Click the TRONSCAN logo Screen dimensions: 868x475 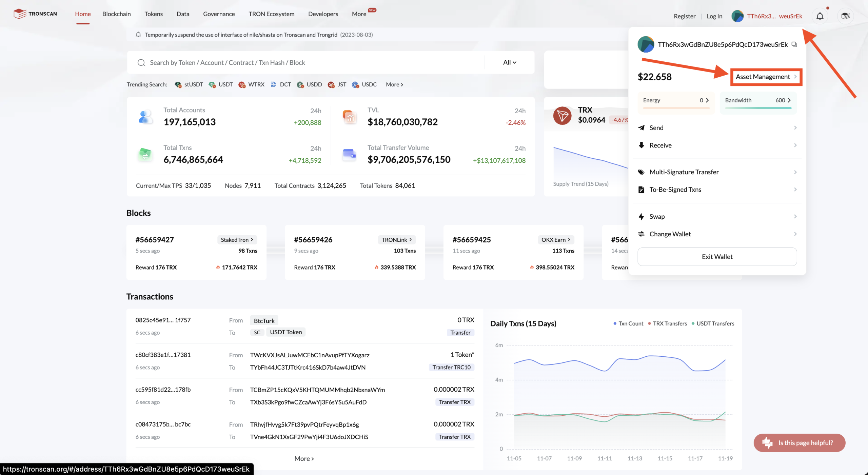pos(35,14)
